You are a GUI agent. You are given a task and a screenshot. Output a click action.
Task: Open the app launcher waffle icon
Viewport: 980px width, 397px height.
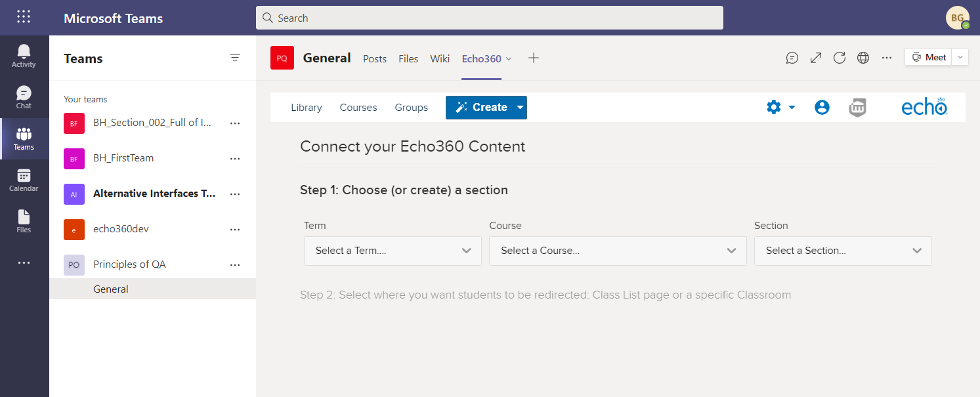(24, 17)
